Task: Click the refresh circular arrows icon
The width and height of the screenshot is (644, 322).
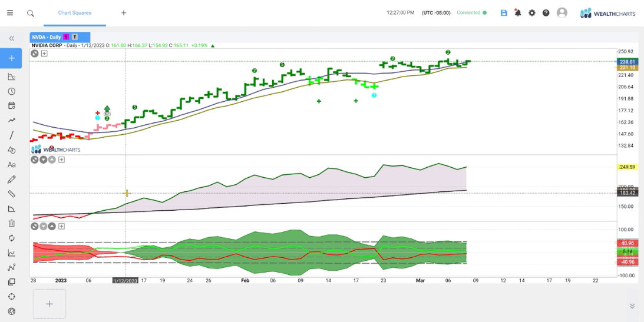Action: click(12, 238)
